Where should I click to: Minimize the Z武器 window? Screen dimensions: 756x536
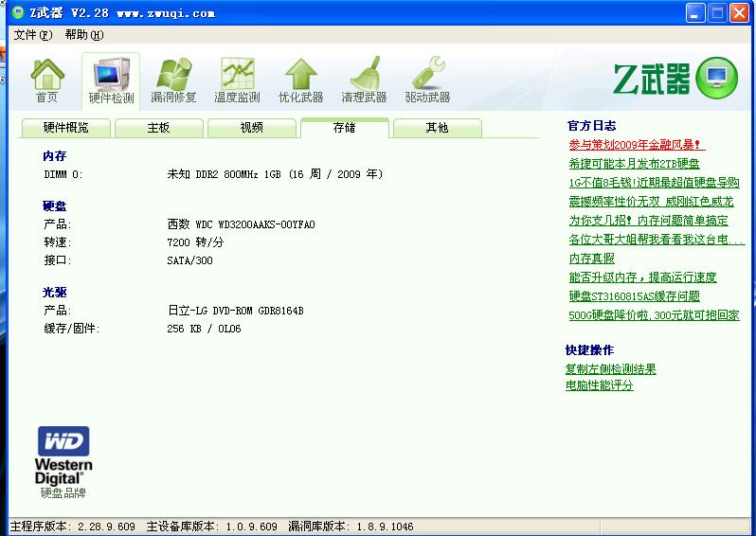(695, 13)
